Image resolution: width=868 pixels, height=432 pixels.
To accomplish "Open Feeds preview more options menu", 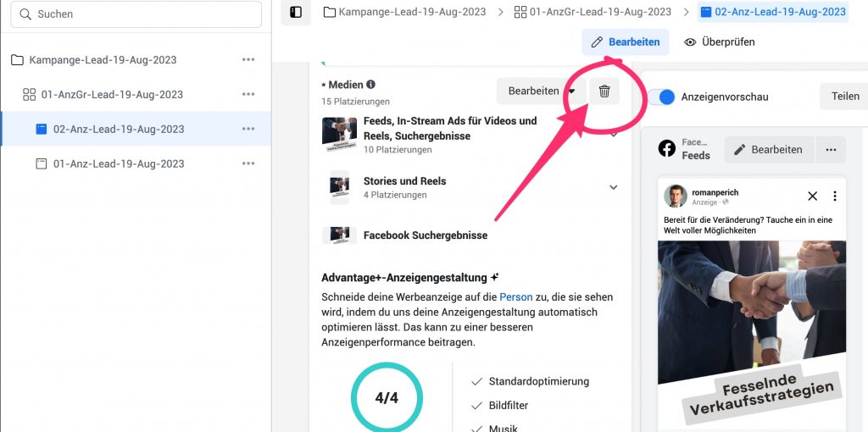I will pyautogui.click(x=831, y=150).
